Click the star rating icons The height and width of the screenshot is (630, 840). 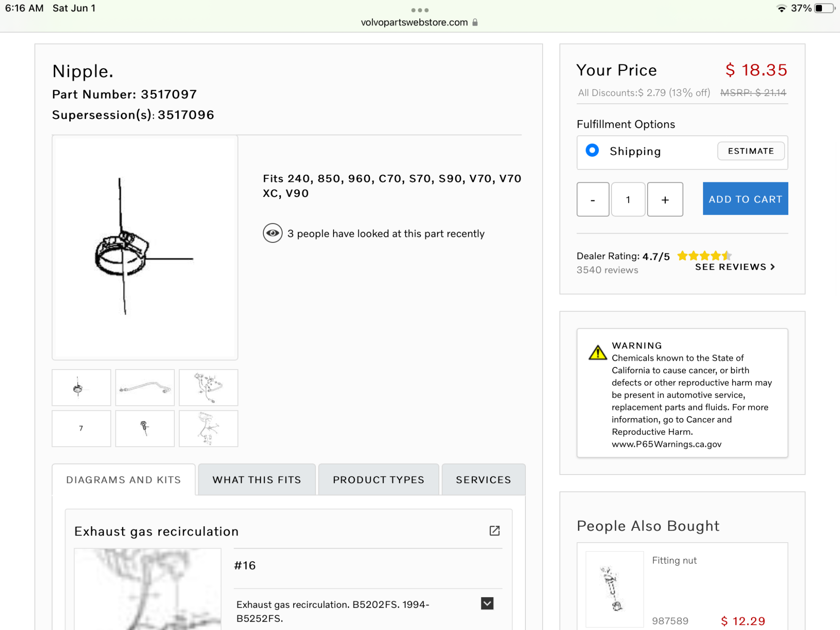coord(704,255)
